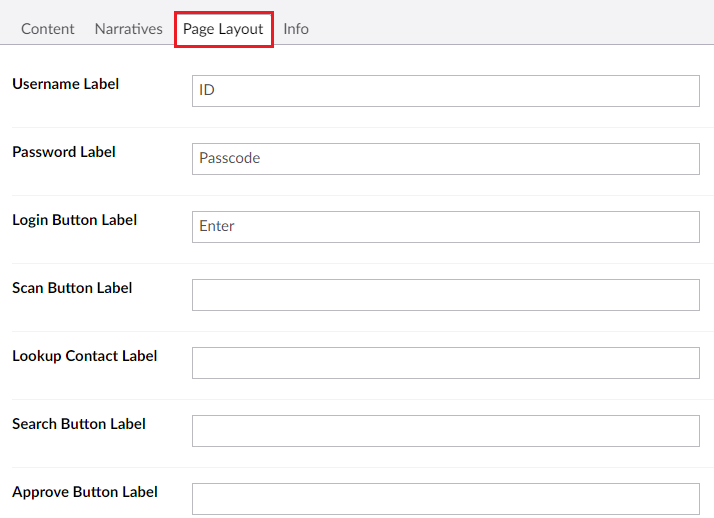
Task: Click the Login Button Label field showing Enter
Action: [445, 226]
